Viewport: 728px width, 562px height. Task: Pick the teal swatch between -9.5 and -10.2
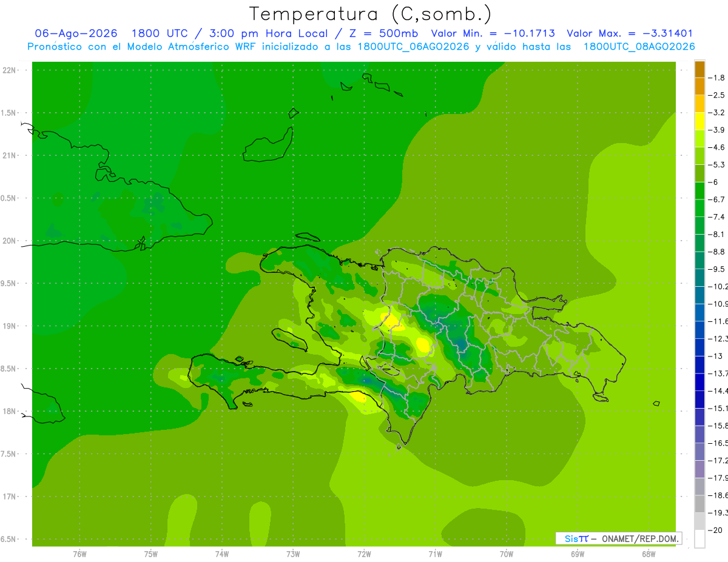click(x=699, y=278)
